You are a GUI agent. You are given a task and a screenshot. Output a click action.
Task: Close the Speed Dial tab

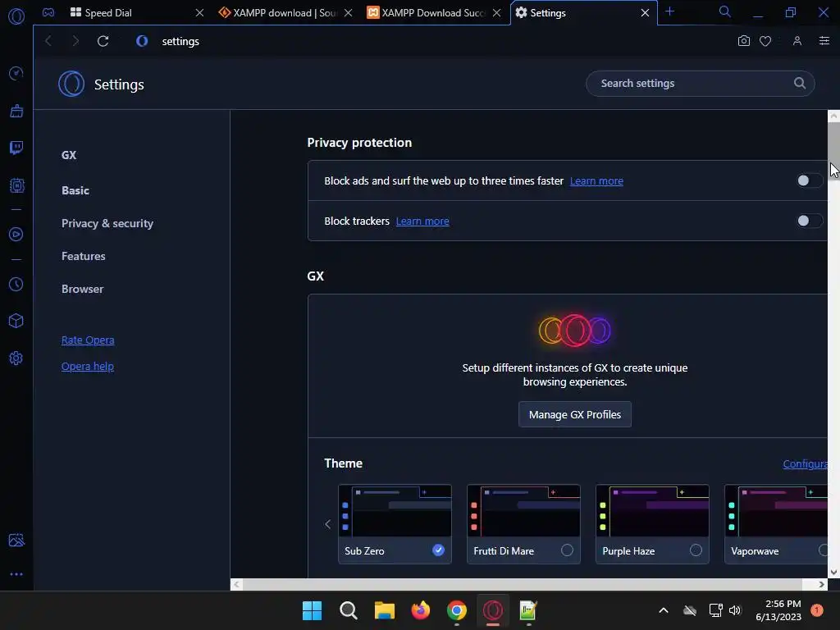(199, 13)
